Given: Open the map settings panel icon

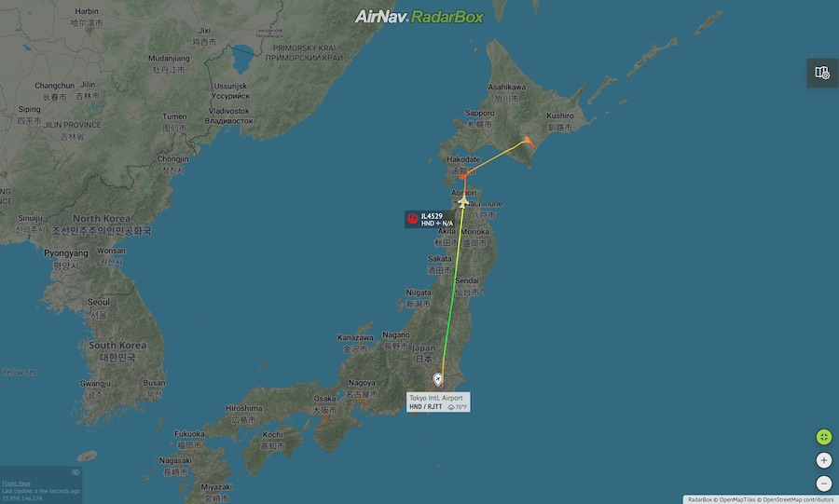Looking at the screenshot, I should pyautogui.click(x=822, y=72).
